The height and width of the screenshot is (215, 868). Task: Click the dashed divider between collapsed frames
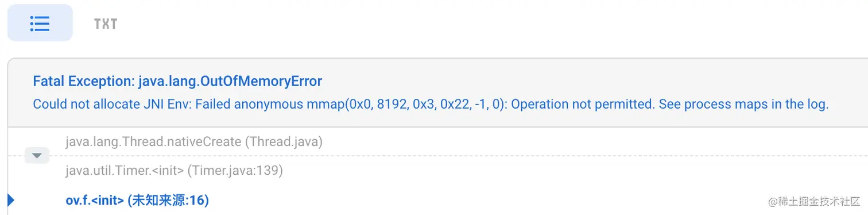452,156
